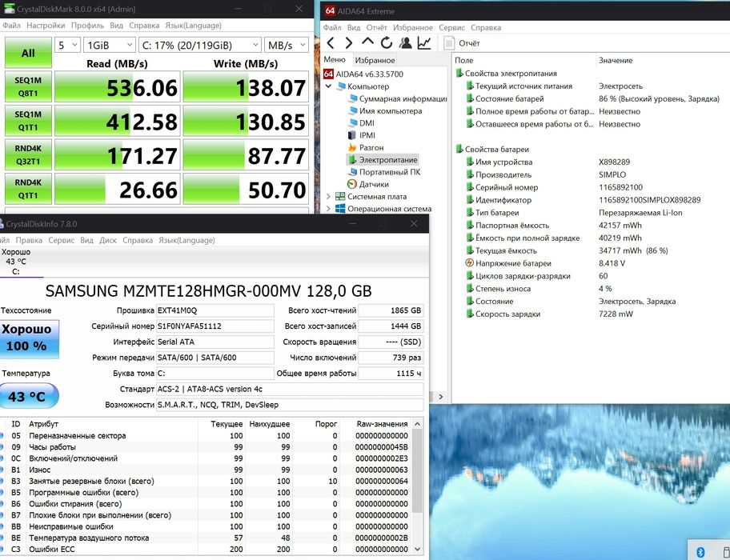Viewport: 730px width, 560px height.
Task: Select Разгон tree item with flame icon
Action: [x=366, y=147]
